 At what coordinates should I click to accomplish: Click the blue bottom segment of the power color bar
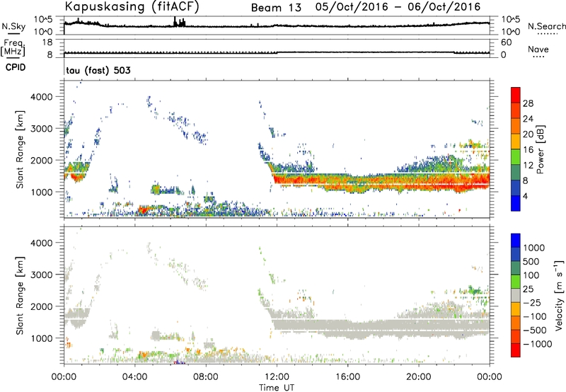(x=516, y=203)
